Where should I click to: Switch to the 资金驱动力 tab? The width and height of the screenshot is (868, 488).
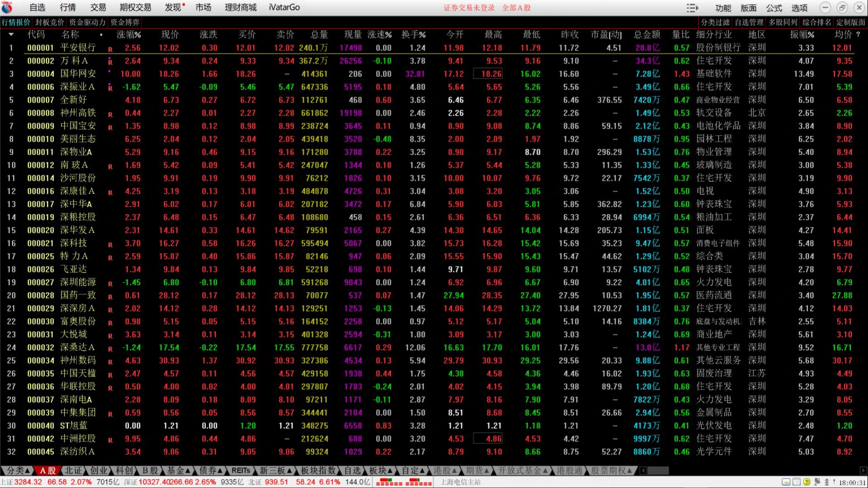(x=87, y=22)
